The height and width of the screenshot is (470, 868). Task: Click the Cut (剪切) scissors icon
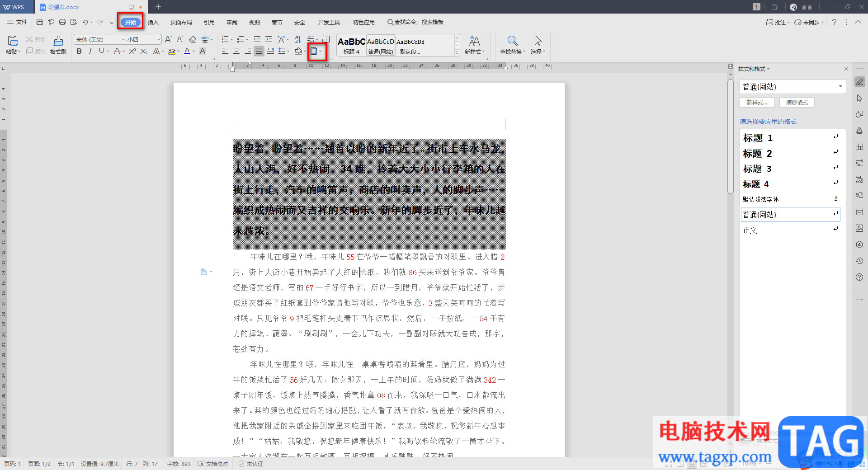click(x=29, y=40)
